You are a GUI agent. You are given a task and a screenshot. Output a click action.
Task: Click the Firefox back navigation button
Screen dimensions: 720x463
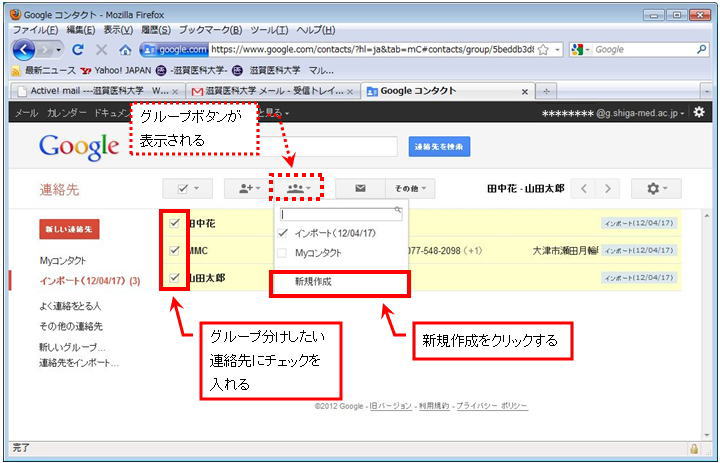(24, 50)
